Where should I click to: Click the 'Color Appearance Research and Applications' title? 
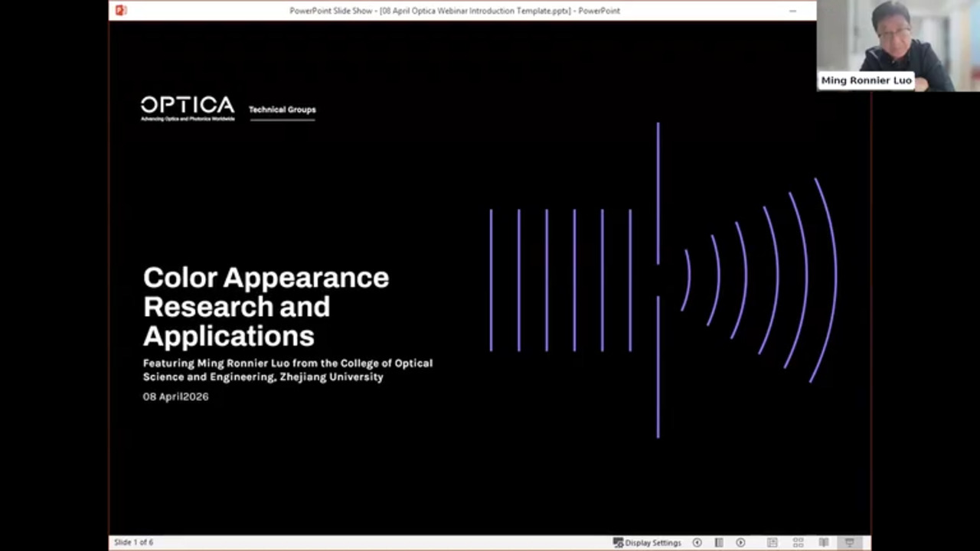266,306
